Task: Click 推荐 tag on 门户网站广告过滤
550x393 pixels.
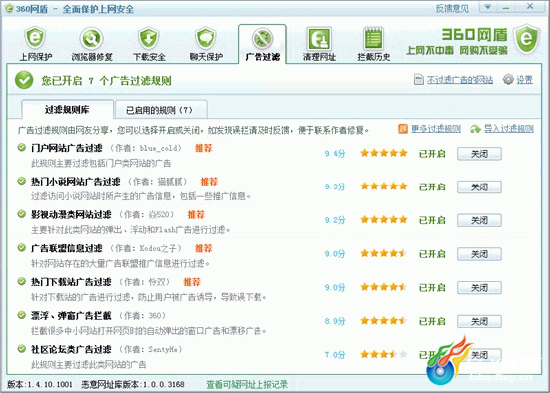Action: pyautogui.click(x=204, y=148)
